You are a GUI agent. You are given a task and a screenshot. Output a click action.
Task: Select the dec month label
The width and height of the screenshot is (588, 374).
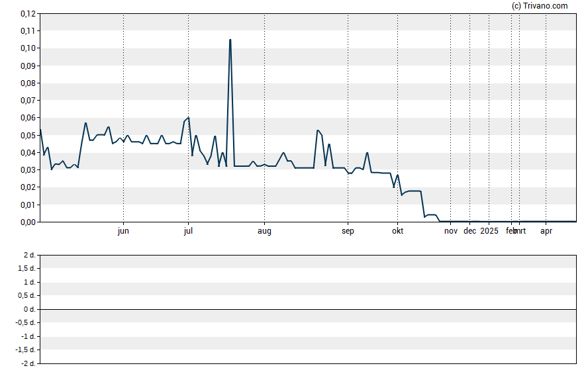tap(470, 231)
